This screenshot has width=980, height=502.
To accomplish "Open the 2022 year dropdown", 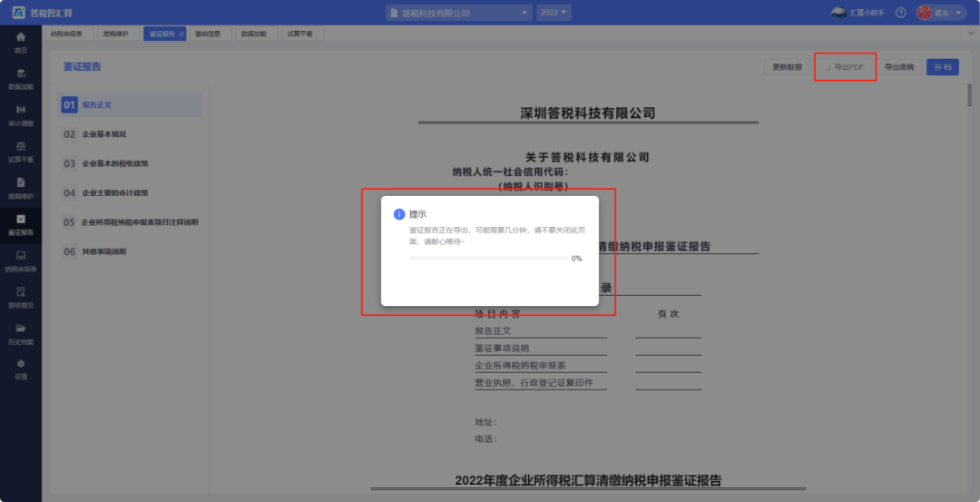I will (x=554, y=13).
